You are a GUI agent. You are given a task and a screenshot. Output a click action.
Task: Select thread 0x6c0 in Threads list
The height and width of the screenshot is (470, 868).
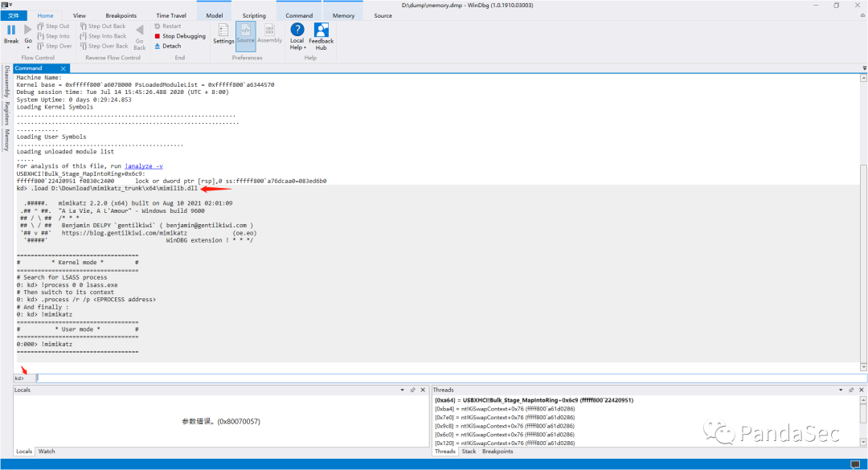504,435
